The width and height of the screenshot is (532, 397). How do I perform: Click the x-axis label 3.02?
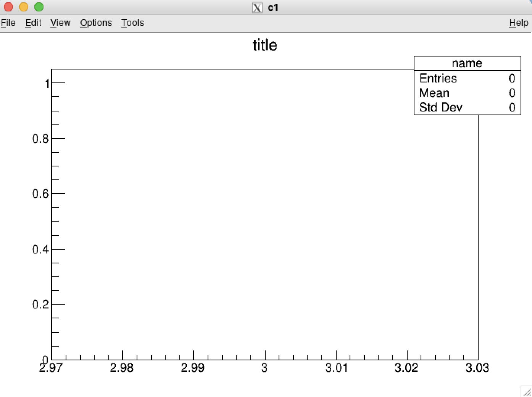(406, 368)
